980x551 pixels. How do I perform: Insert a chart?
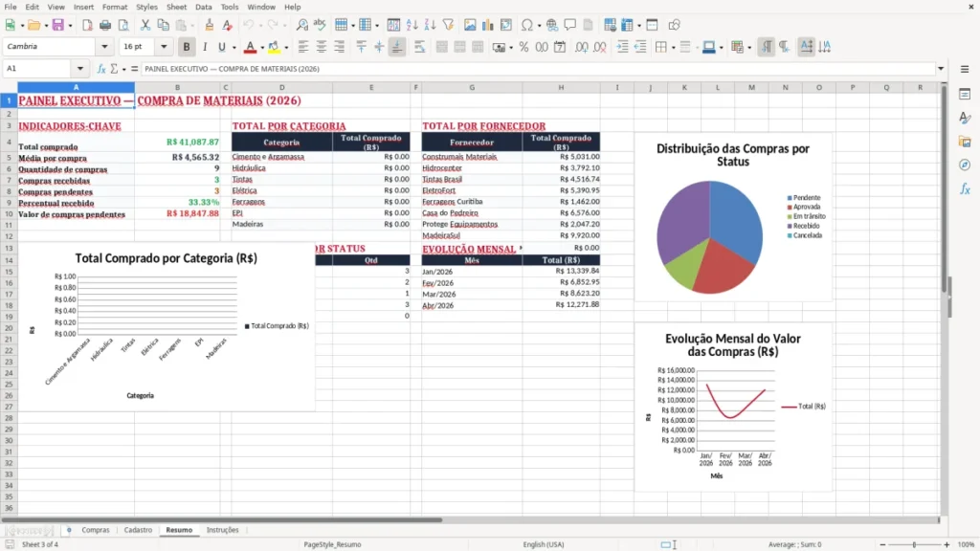[487, 25]
